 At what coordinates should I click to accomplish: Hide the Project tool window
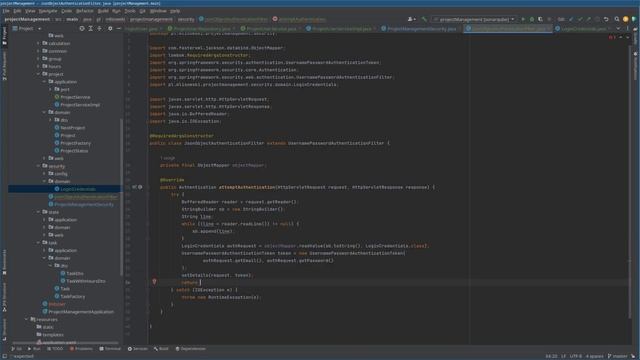click(x=118, y=29)
